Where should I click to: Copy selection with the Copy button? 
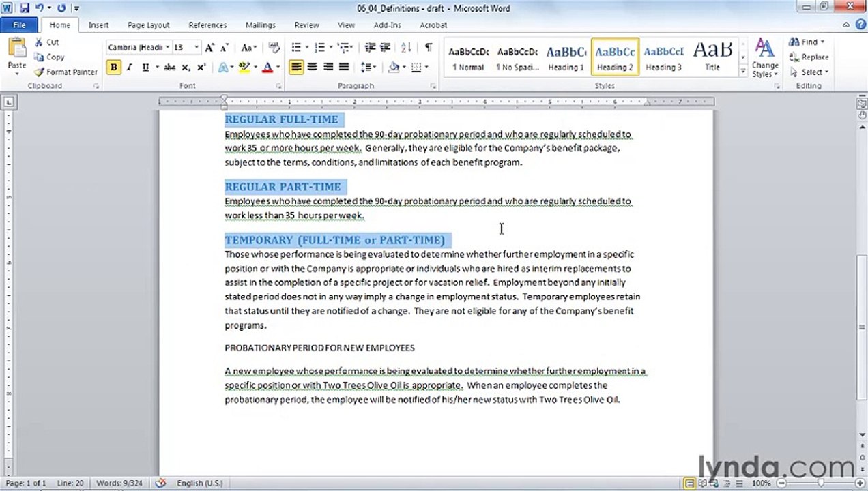[49, 57]
